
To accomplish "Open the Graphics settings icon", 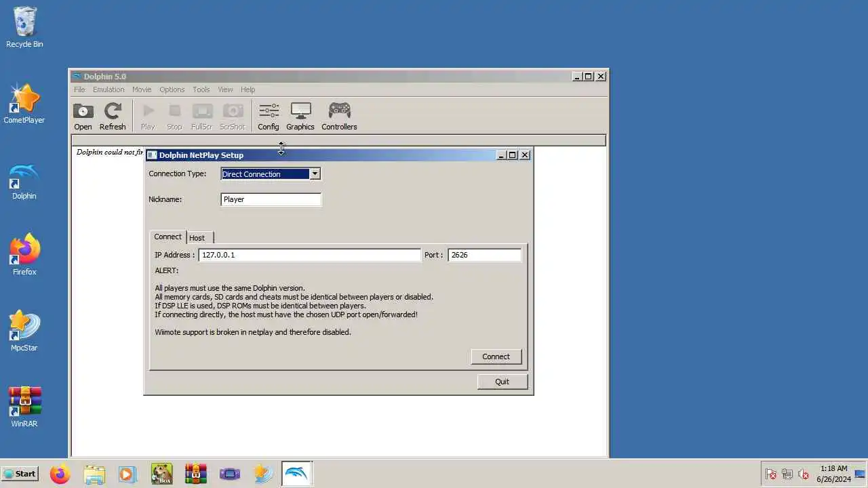I will (300, 116).
